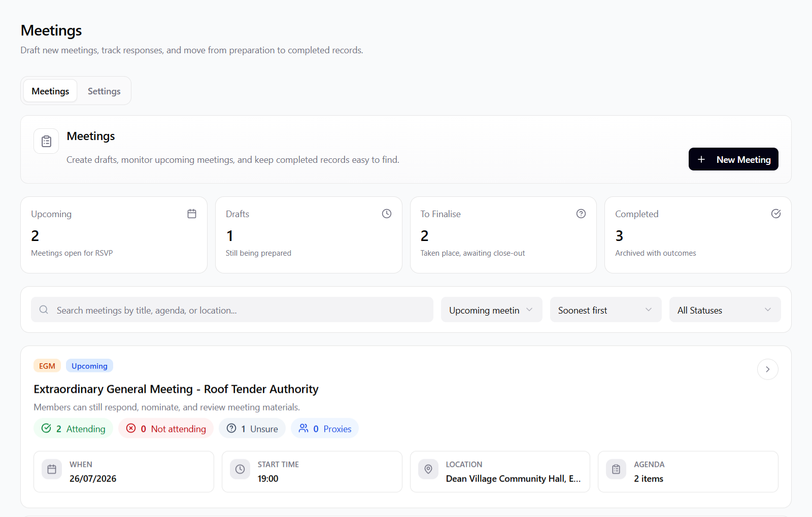This screenshot has height=517, width=812.
Task: Click the clipboard icon beside Meetings heading
Action: pyautogui.click(x=46, y=141)
